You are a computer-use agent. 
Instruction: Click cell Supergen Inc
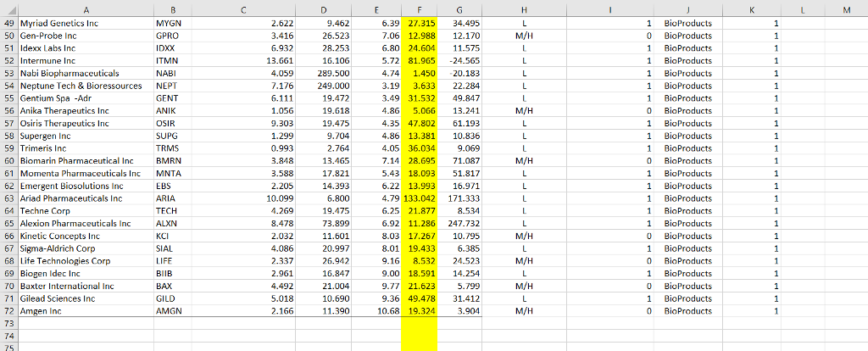tap(86, 136)
